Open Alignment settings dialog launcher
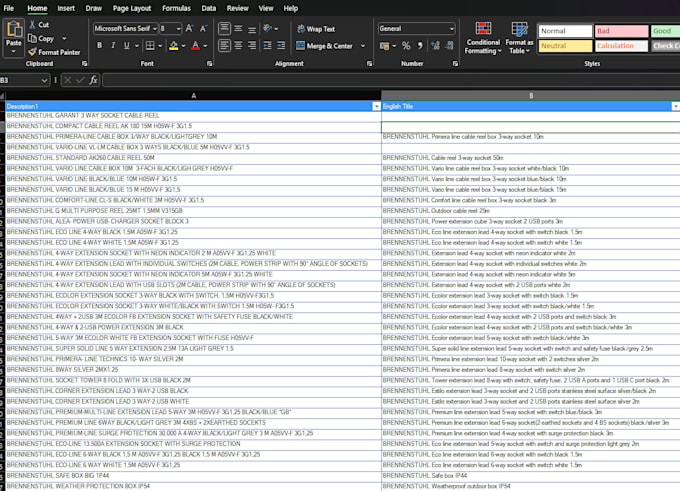This screenshot has height=491, width=680. [x=369, y=64]
